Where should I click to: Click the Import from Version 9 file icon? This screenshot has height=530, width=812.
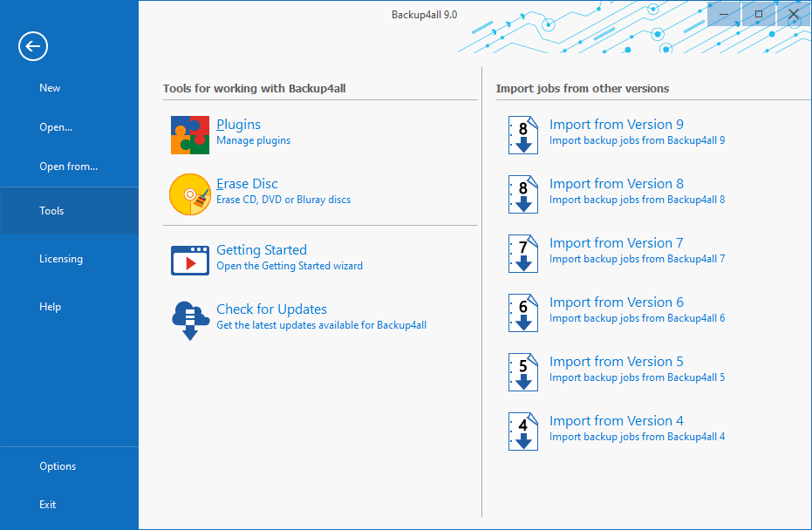coord(523,135)
